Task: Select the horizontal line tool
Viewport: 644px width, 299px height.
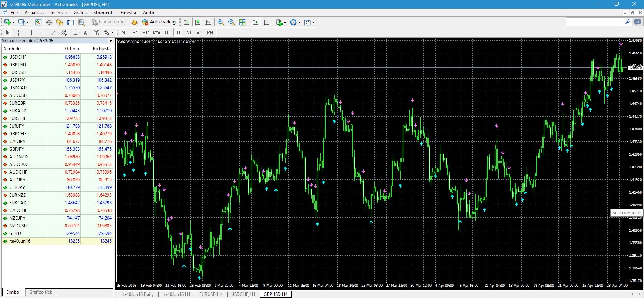Action: [x=42, y=33]
